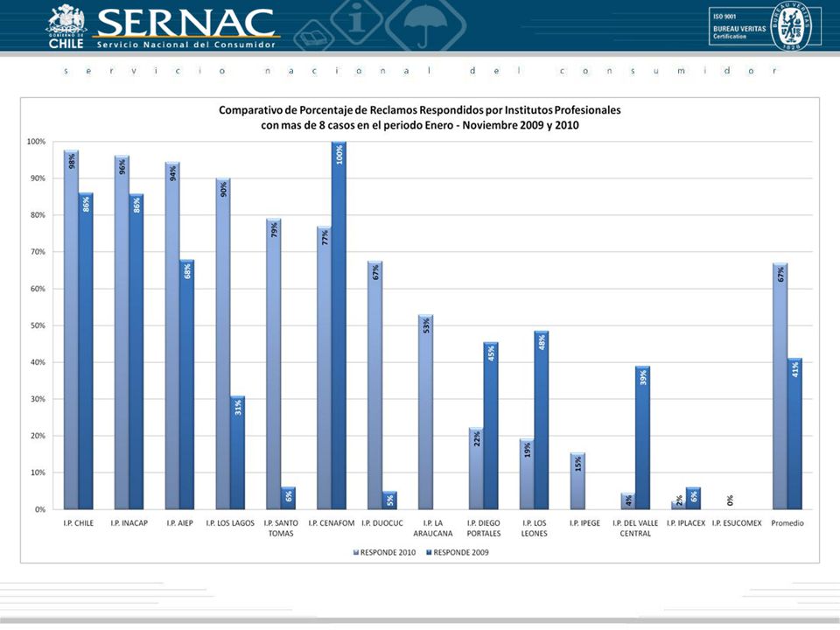Click the ESUCOMEX '0%' data label

730,500
